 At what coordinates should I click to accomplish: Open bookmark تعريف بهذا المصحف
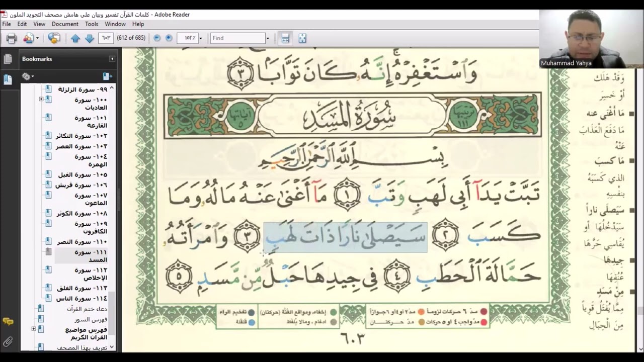pos(82,347)
